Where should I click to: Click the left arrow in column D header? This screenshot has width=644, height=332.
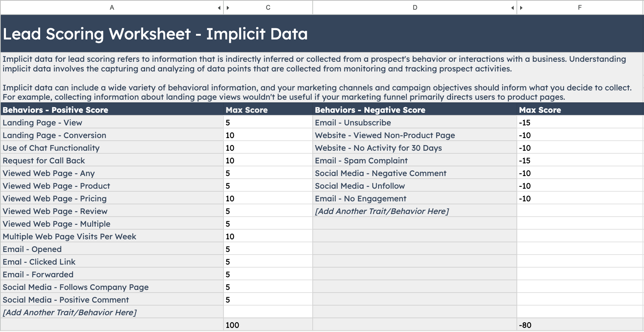[512, 8]
